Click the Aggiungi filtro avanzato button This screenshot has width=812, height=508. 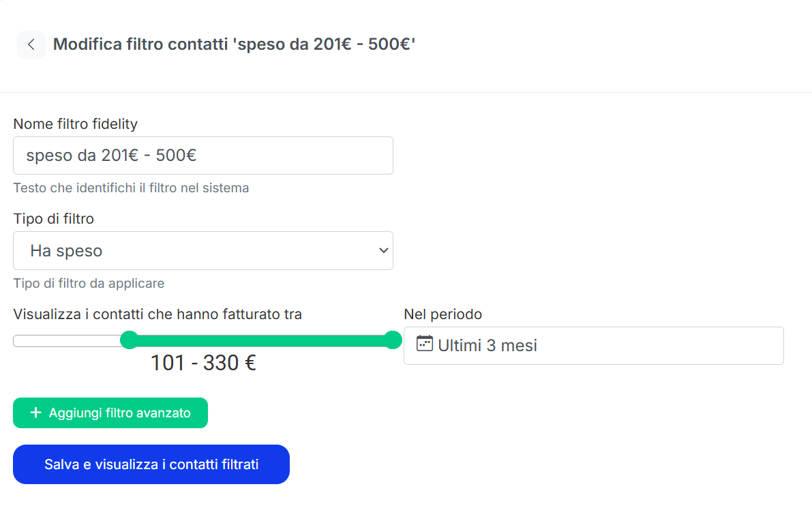[x=110, y=413]
